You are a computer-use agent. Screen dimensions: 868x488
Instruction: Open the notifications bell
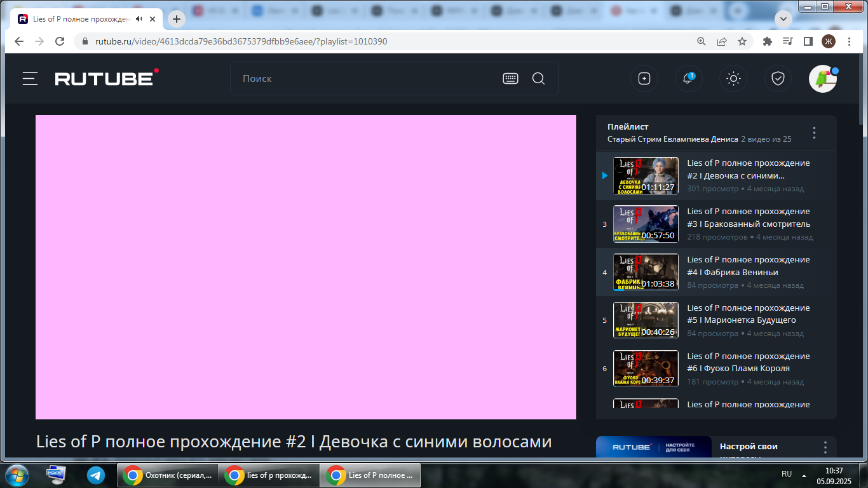pyautogui.click(x=688, y=79)
